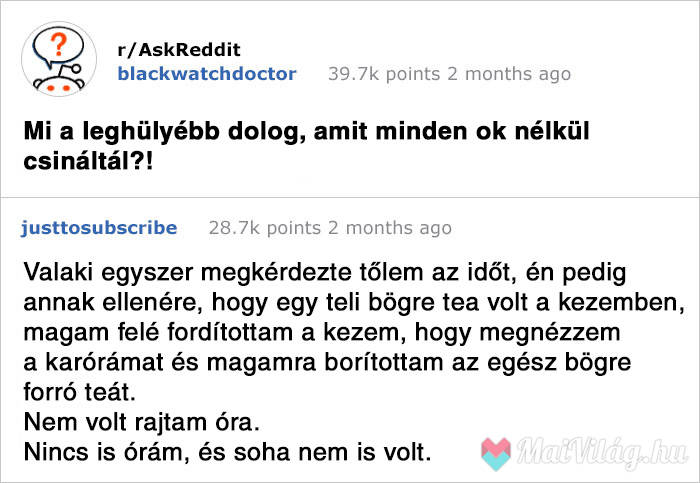The width and height of the screenshot is (700, 483).
Task: Click the orange question mark speech bubble
Action: pyautogui.click(x=58, y=47)
